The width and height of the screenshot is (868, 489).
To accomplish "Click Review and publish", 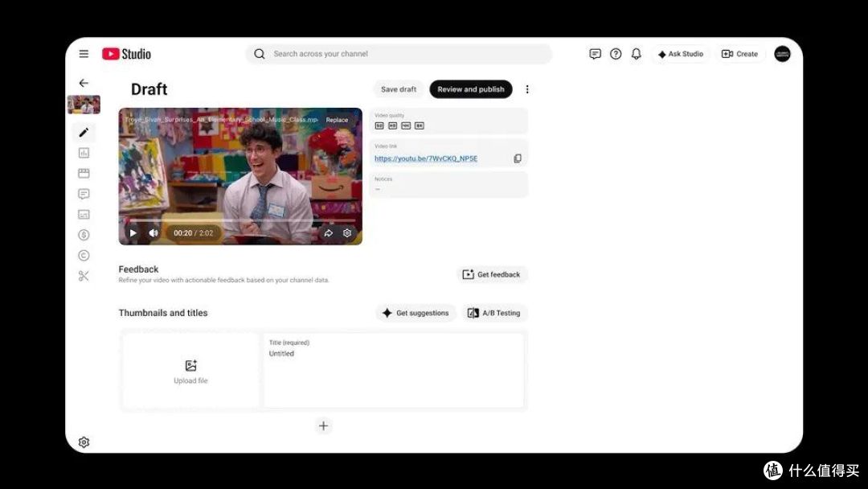I will [470, 89].
